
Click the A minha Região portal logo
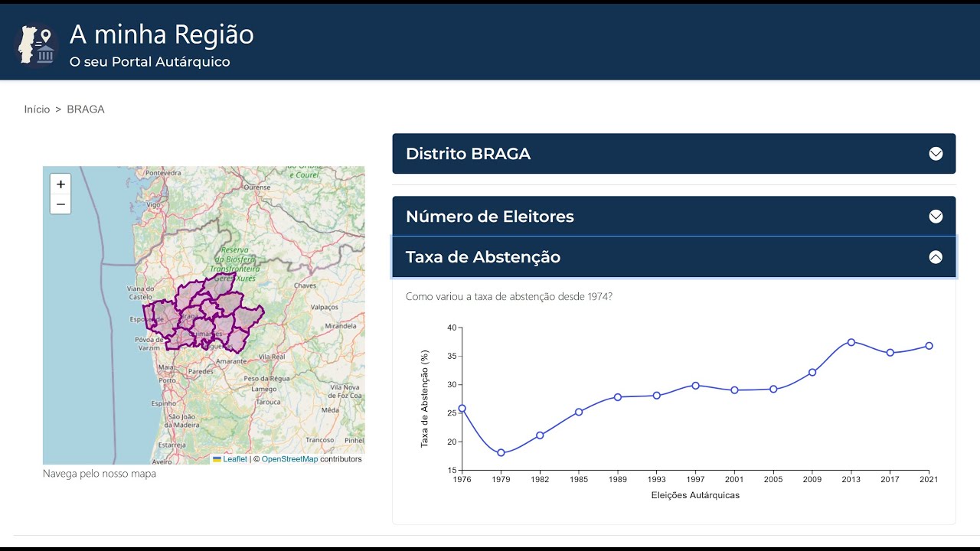[x=36, y=44]
